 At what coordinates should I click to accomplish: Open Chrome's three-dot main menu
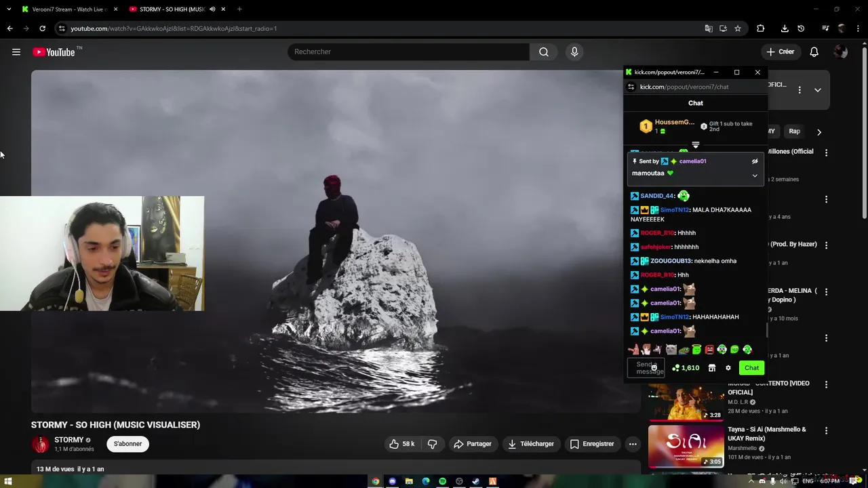tap(858, 28)
